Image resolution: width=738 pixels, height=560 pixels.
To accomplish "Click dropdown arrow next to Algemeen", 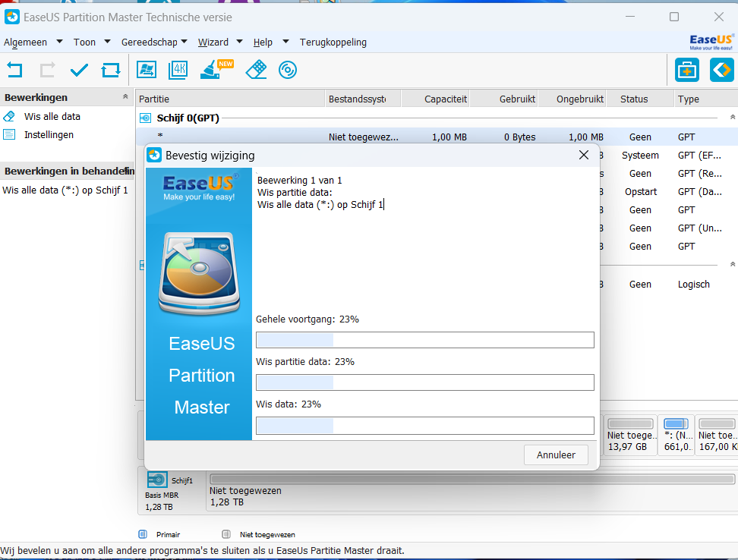I will (59, 42).
